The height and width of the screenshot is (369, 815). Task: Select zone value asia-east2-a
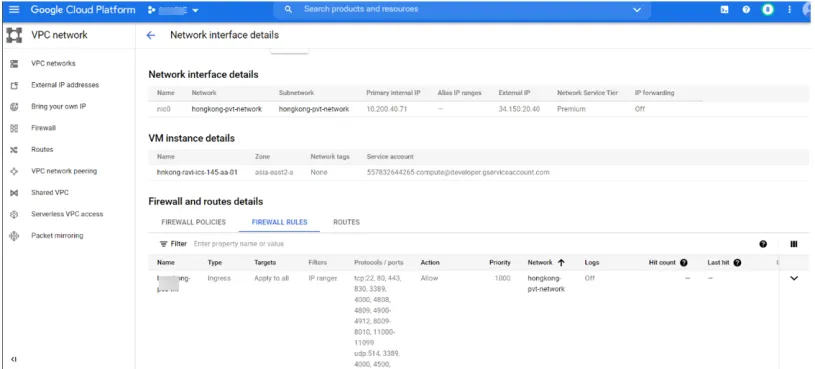point(274,172)
